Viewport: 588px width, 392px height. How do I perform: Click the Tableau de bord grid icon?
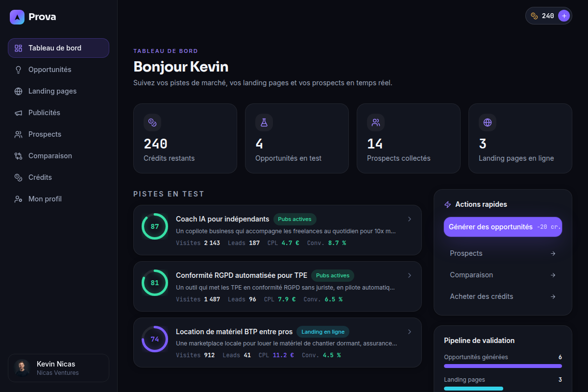point(19,48)
